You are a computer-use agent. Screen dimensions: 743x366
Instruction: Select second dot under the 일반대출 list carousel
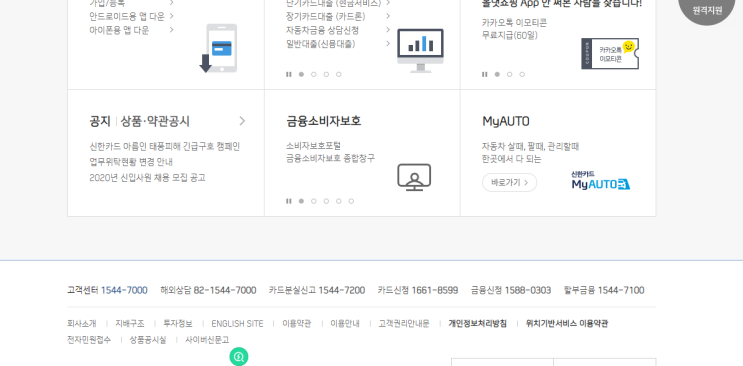tap(314, 74)
